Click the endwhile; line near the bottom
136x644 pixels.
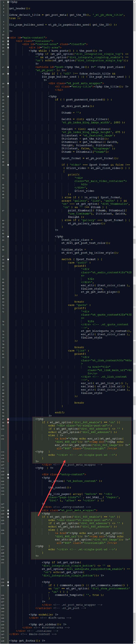tap(43, 615)
